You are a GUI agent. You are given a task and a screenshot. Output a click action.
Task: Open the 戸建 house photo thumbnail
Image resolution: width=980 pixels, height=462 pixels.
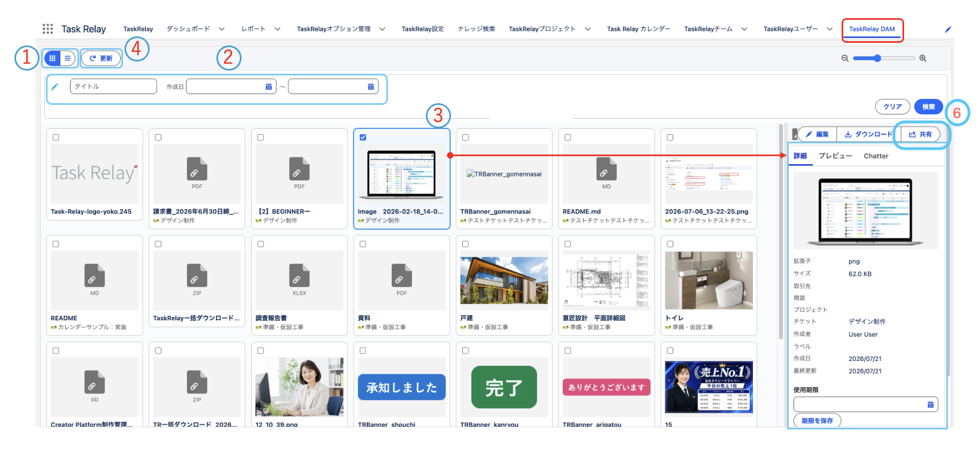(x=504, y=281)
